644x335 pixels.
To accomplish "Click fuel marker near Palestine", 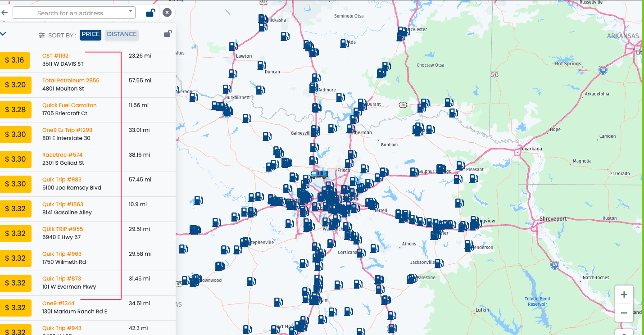I will tap(412, 279).
